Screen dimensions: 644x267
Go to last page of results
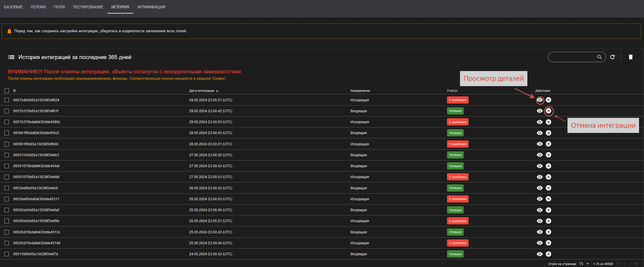(637, 264)
